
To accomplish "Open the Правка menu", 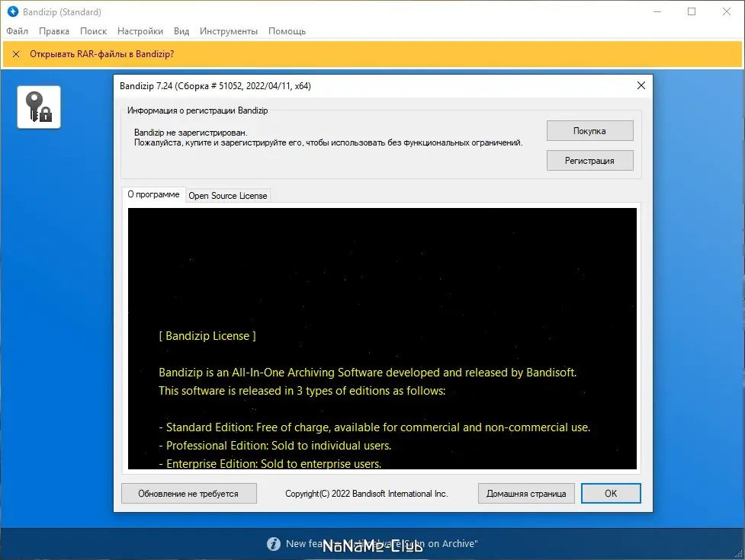I will point(54,31).
